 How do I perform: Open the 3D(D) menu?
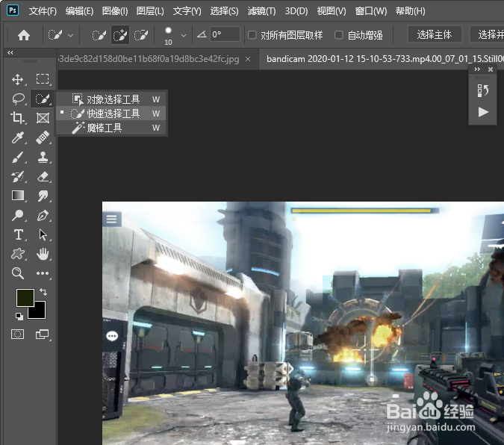click(296, 11)
